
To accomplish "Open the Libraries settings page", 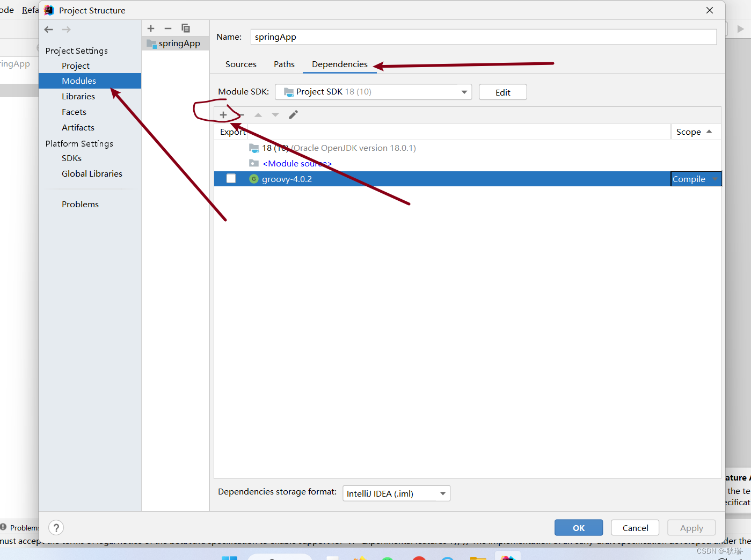I will click(x=78, y=97).
